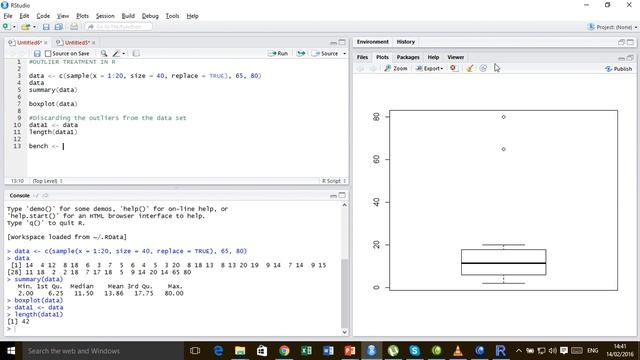This screenshot has height=360, width=640.
Task: Open the Session menu
Action: pos(105,16)
